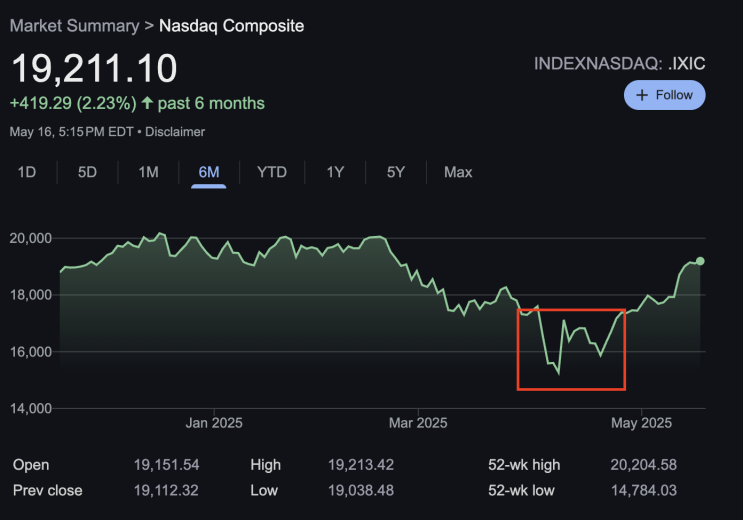Switch to the 5Y range tab
The image size is (743, 520).
(x=396, y=172)
